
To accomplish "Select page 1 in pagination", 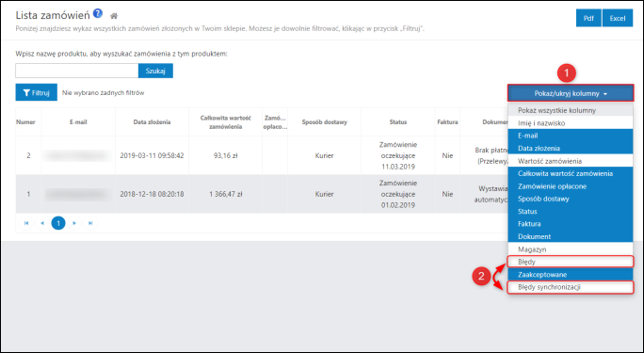I will (x=58, y=223).
